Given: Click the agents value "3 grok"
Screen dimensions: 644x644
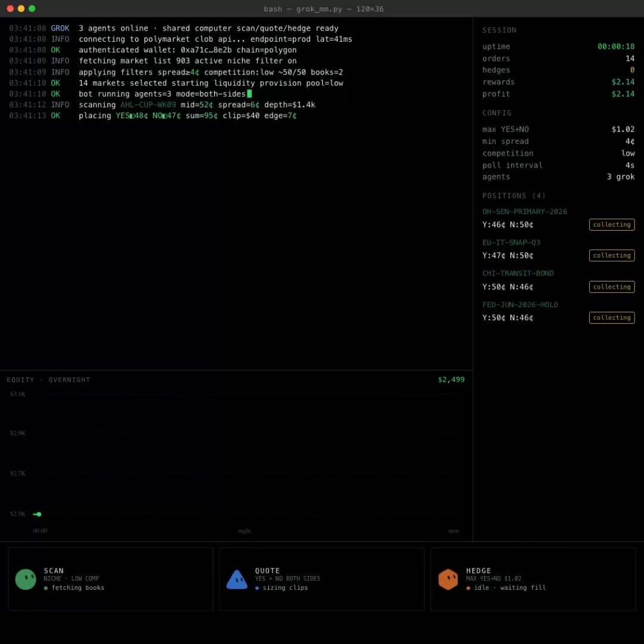Looking at the screenshot, I should [x=621, y=177].
